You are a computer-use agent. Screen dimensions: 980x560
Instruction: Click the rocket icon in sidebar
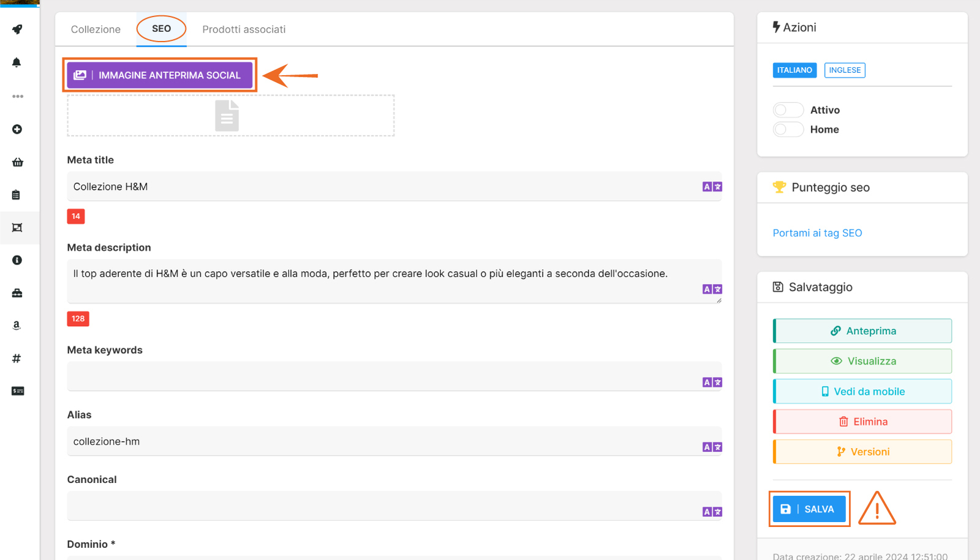pyautogui.click(x=17, y=29)
